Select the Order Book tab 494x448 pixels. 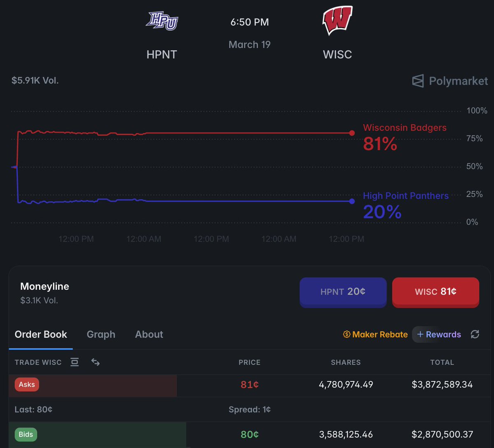pyautogui.click(x=41, y=334)
